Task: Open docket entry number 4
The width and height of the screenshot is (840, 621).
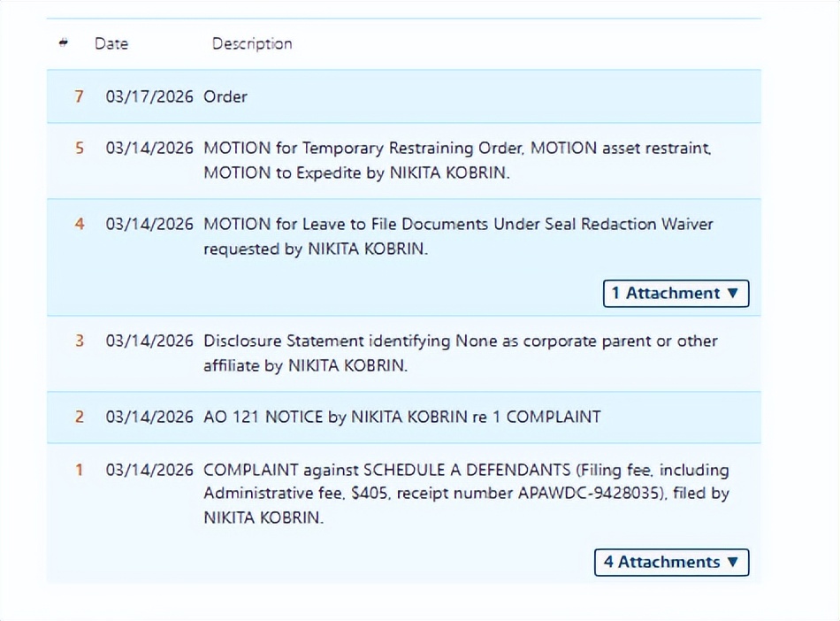Action: click(79, 225)
